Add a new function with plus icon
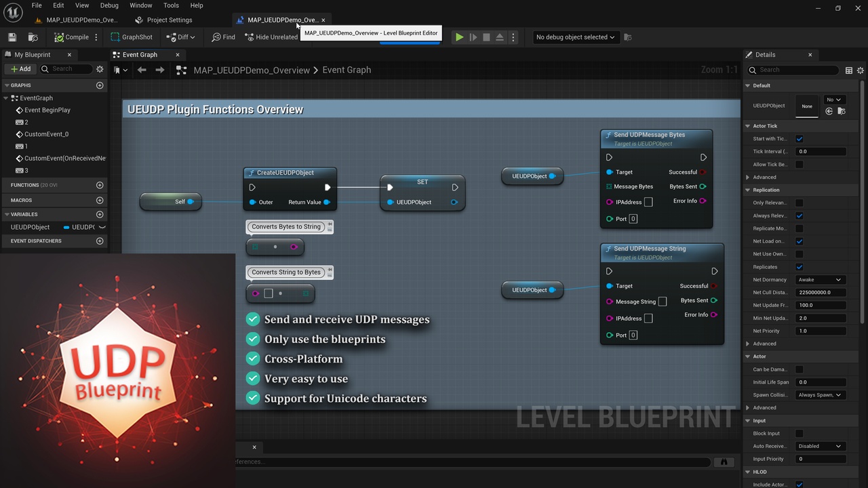Screen dimensions: 868x488 (x=100, y=185)
